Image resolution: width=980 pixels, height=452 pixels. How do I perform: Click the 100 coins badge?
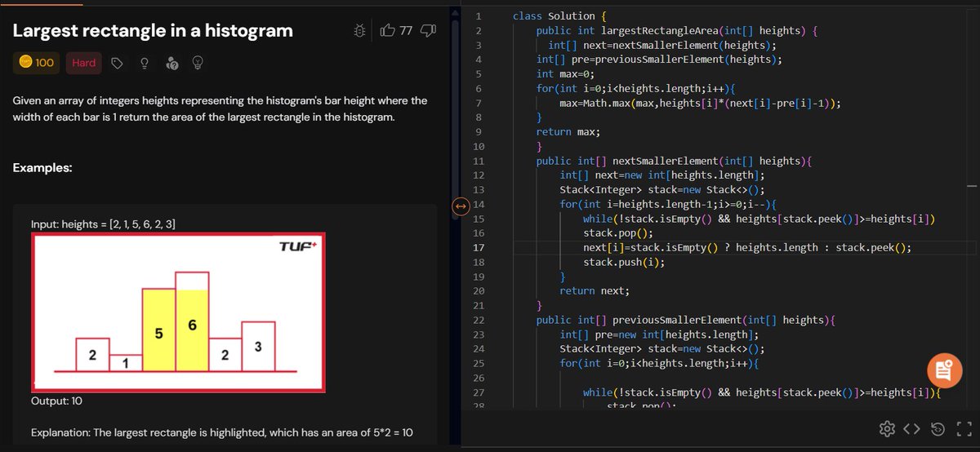click(37, 63)
